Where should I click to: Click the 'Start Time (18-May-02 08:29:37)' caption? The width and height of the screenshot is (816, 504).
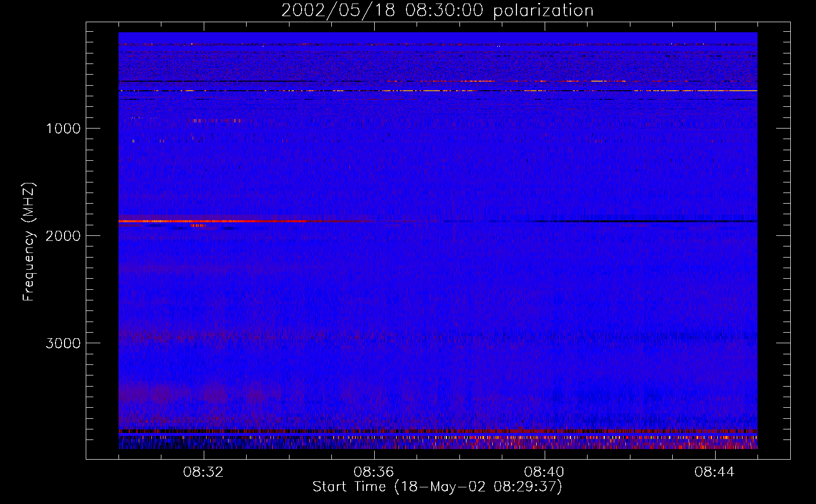point(437,487)
